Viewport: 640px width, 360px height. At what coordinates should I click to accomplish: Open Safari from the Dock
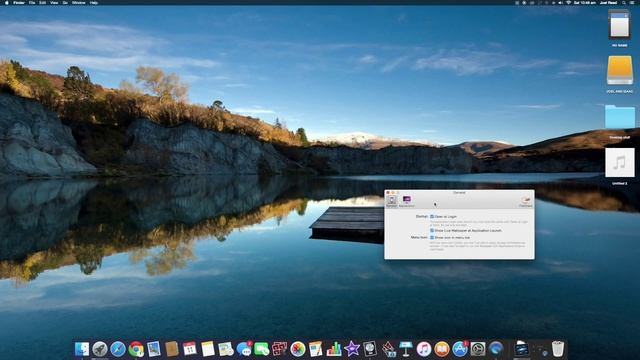pos(118,349)
